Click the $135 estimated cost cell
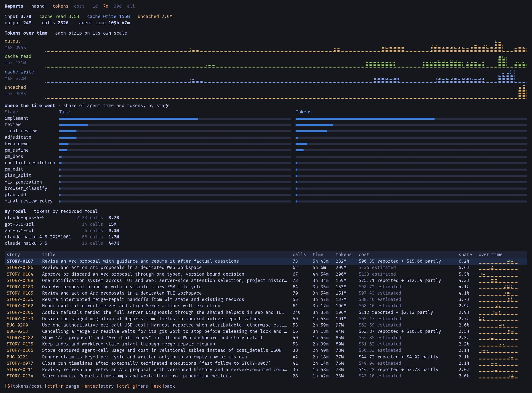Image resolution: width=532 pixels, height=393 pixels. [x=377, y=268]
